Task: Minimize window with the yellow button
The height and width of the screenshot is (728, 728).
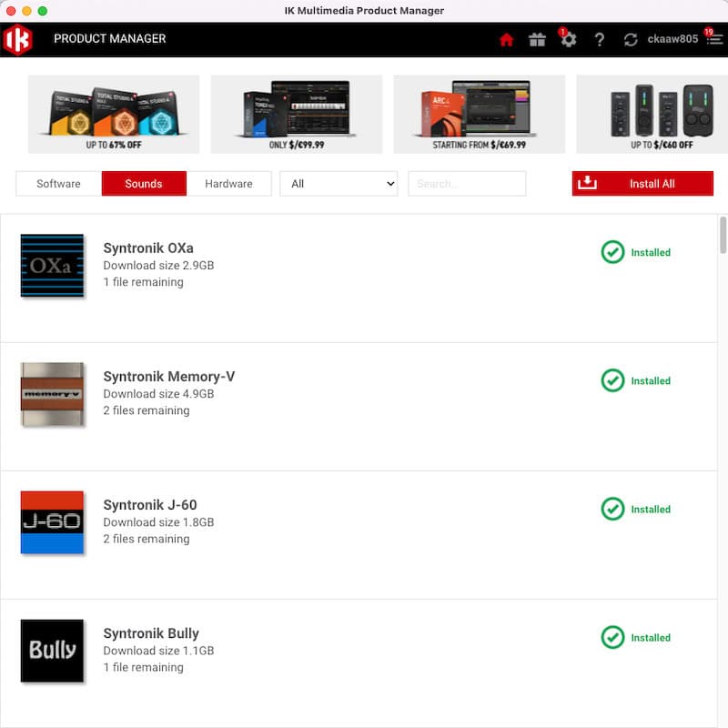Action: click(27, 11)
